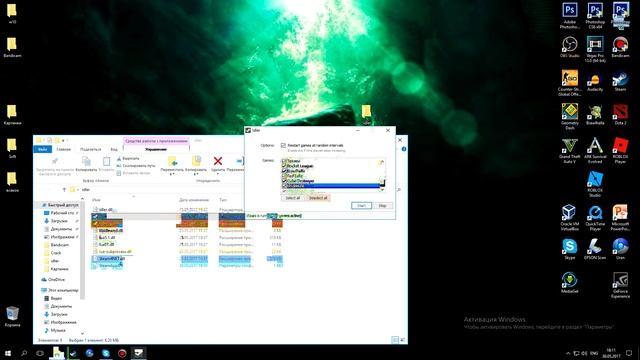The image size is (640, 360).
Task: Click the up-folder arrow in Explorer address bar
Action: (x=64, y=189)
